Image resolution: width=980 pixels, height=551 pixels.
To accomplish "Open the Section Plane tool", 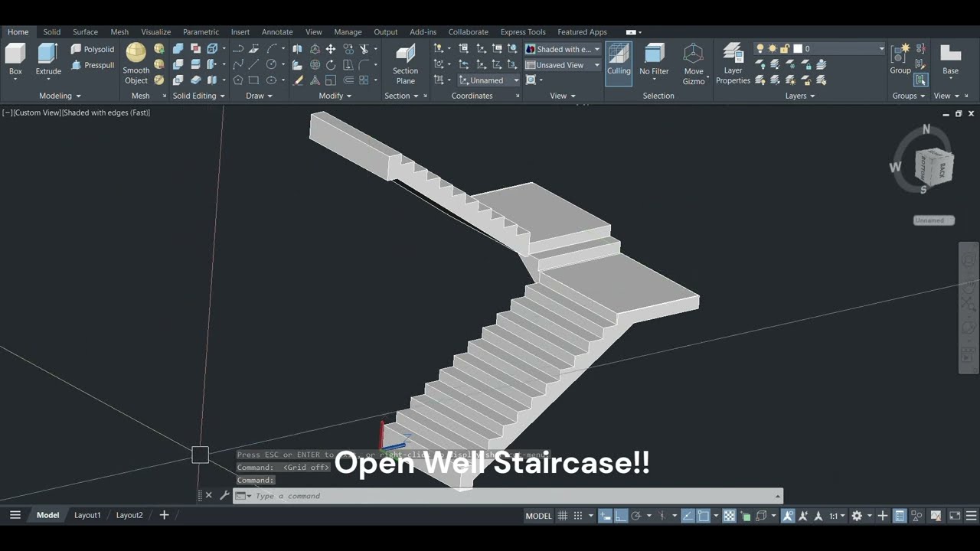I will (x=405, y=64).
